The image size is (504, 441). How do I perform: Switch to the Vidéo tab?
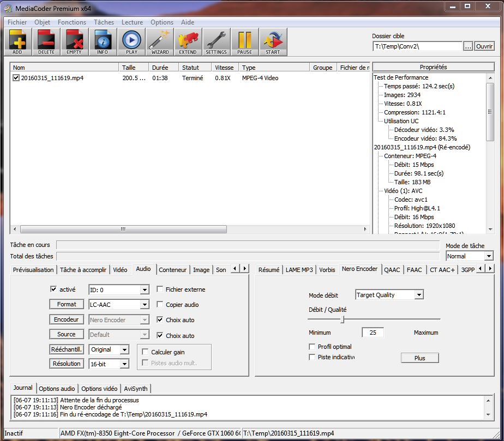coord(120,270)
